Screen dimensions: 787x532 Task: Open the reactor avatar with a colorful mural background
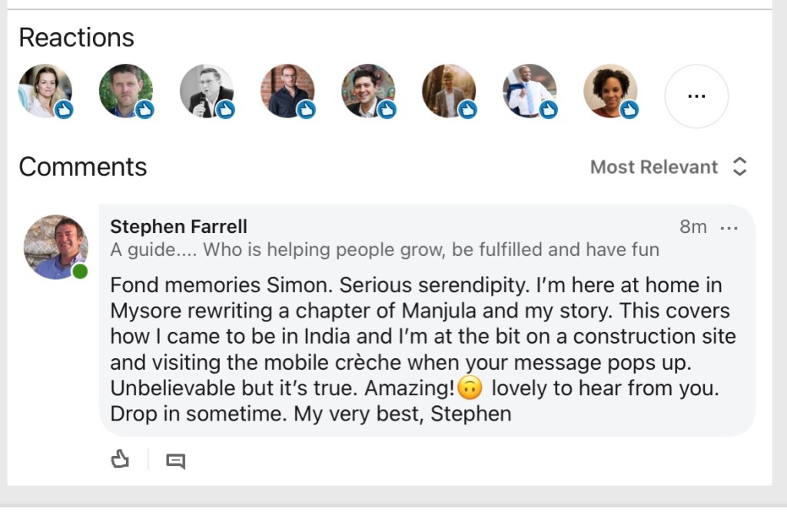click(367, 91)
